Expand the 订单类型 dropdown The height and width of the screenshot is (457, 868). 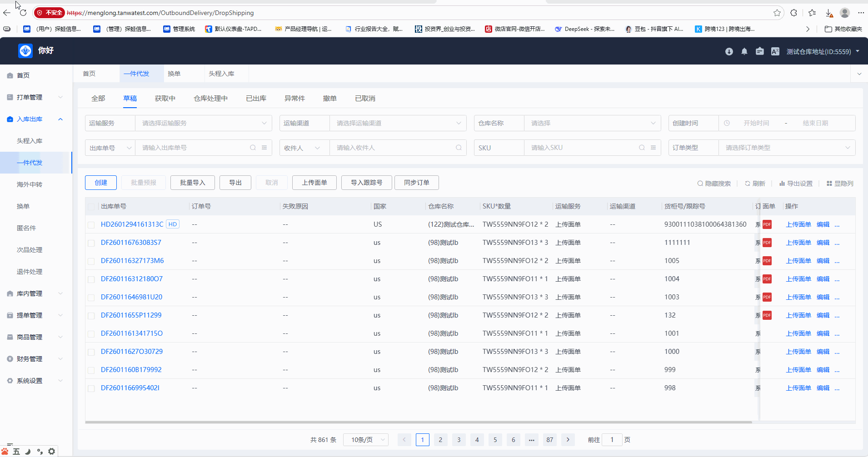coord(786,148)
